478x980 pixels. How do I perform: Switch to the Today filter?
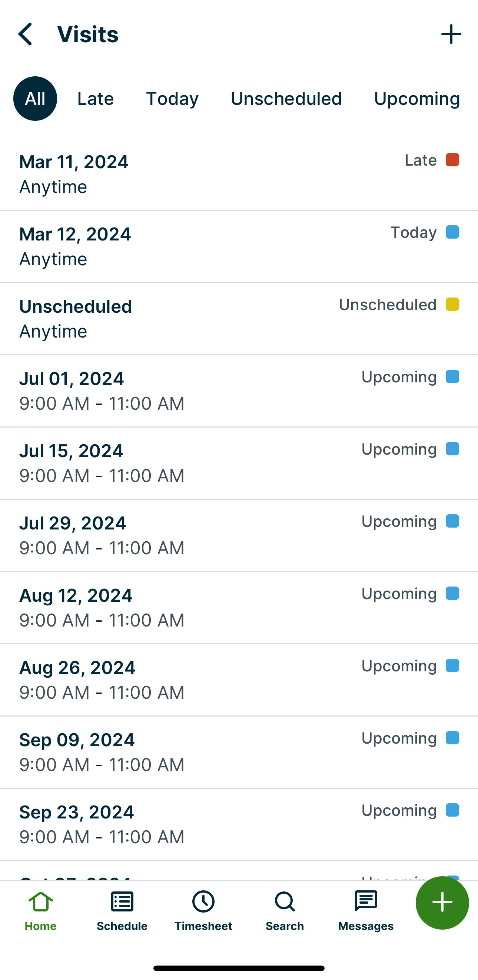[x=172, y=99]
